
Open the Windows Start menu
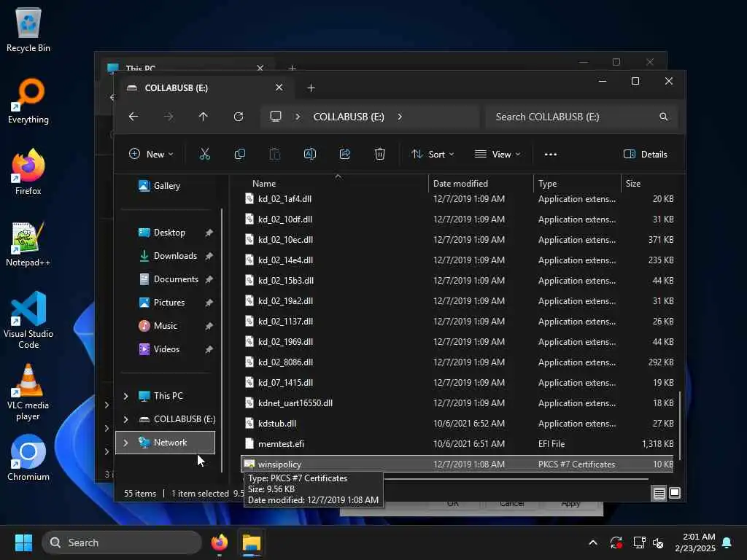(23, 542)
